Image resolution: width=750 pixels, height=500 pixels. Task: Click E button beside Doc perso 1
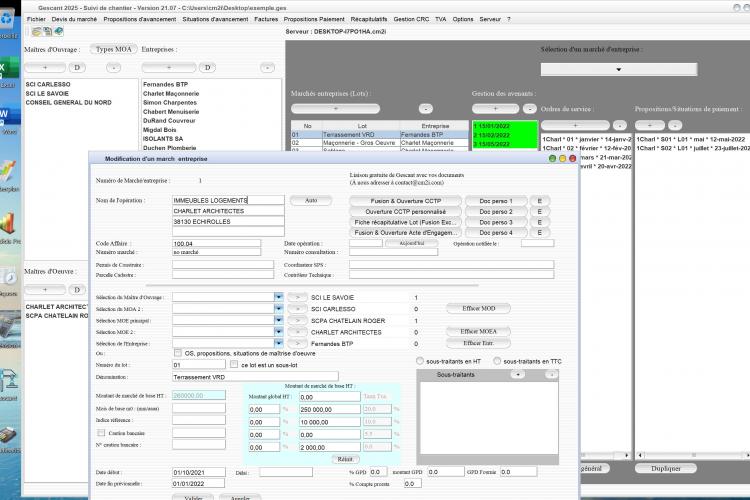(540, 201)
